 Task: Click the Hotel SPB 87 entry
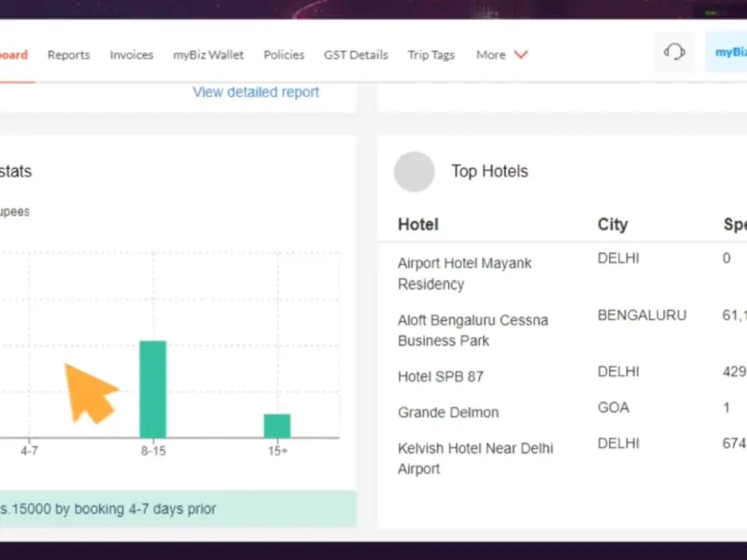(441, 377)
